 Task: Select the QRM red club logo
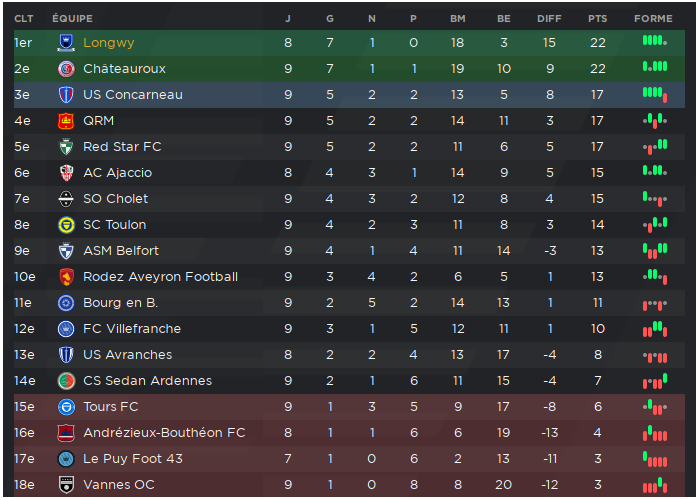(x=66, y=121)
